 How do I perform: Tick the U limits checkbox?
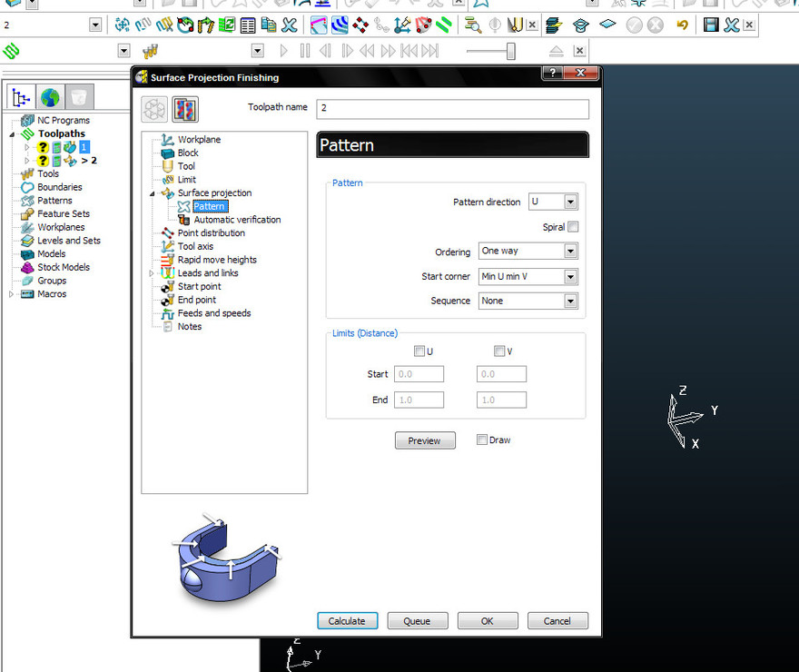[x=419, y=351]
